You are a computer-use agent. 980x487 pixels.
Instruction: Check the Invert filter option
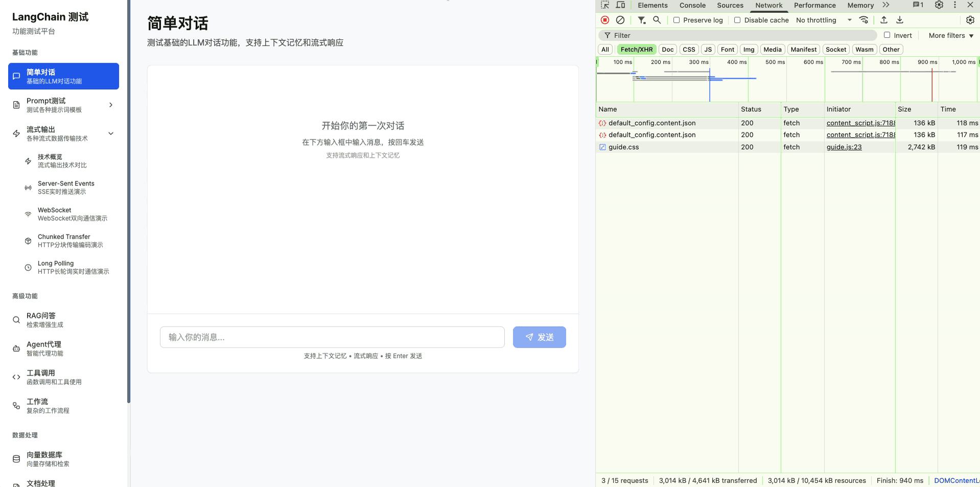pos(887,35)
